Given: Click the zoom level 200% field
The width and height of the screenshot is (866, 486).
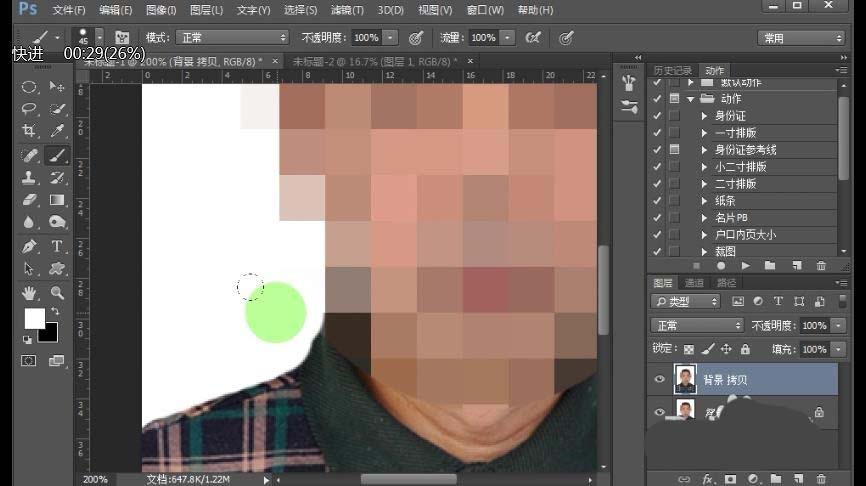Looking at the screenshot, I should [x=95, y=479].
